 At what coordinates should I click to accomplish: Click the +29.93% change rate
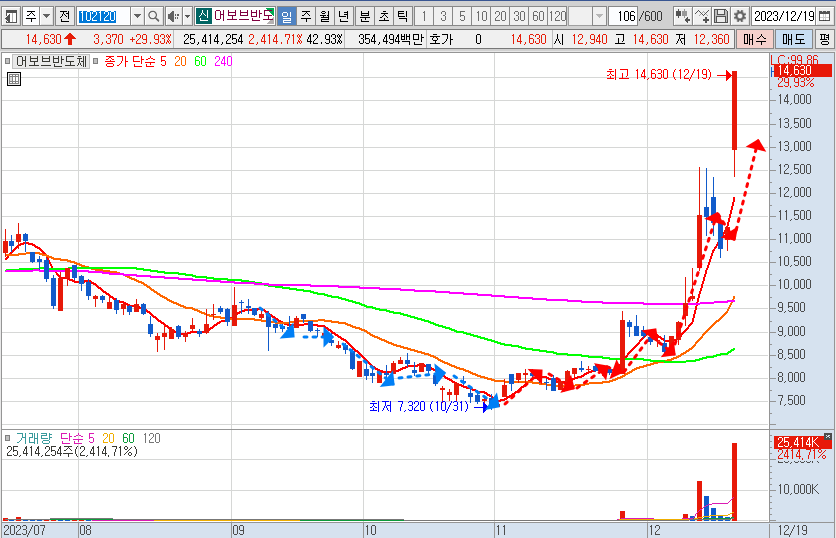(x=150, y=39)
